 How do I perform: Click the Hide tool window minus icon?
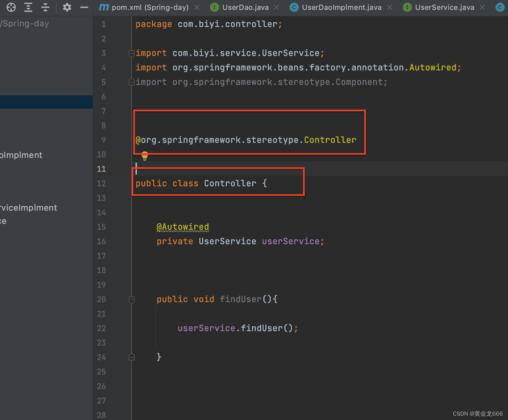[x=84, y=7]
